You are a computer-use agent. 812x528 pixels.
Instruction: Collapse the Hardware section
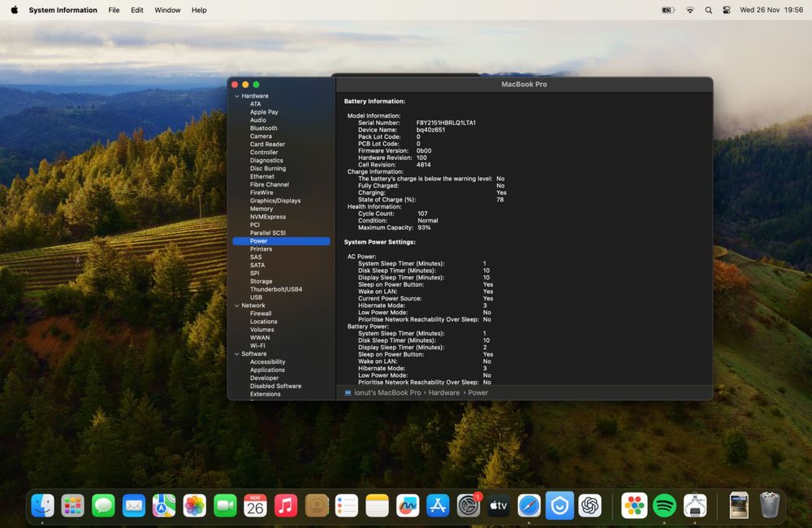(236, 96)
